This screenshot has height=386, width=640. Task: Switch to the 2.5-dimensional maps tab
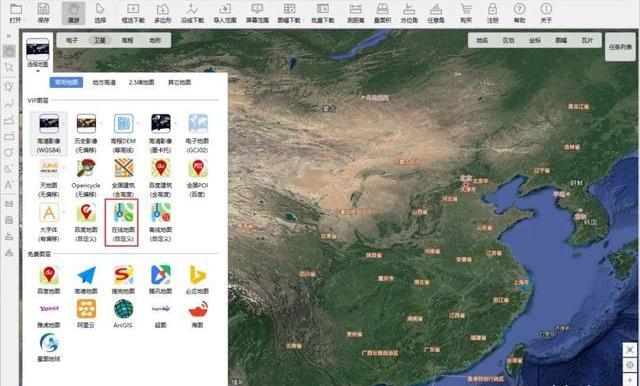point(142,82)
